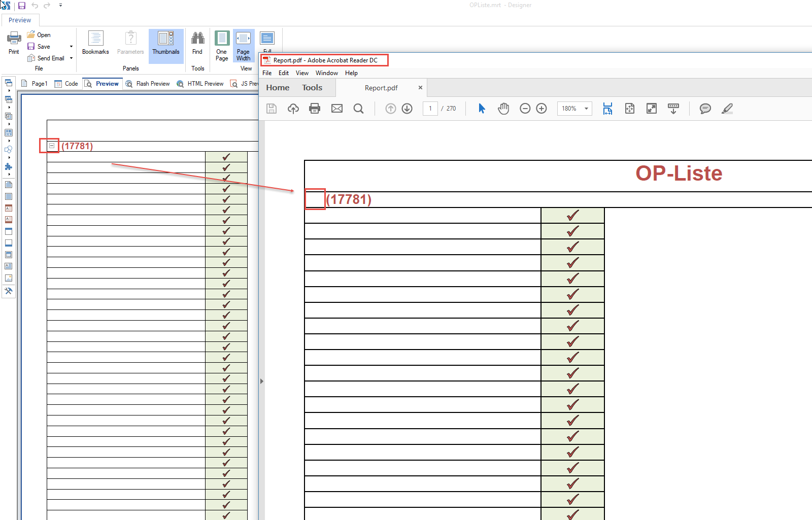Screen dimensions: 812x520
Task: Choose the Acrobat selection arrow tool
Action: (x=482, y=109)
